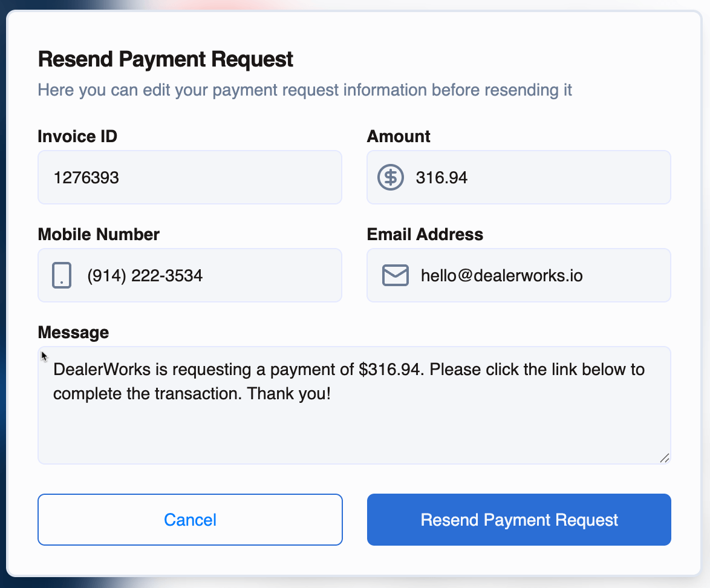710x588 pixels.
Task: Click the Resend Payment Request dialog heading
Action: point(166,59)
